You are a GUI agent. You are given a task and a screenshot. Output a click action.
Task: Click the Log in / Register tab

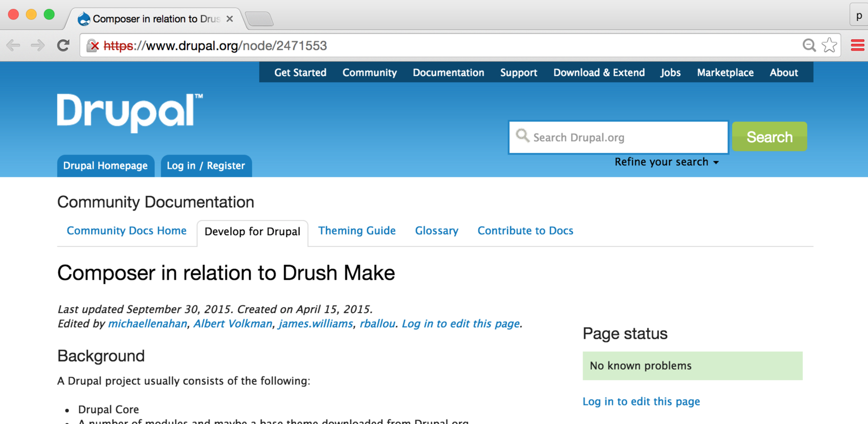206,166
